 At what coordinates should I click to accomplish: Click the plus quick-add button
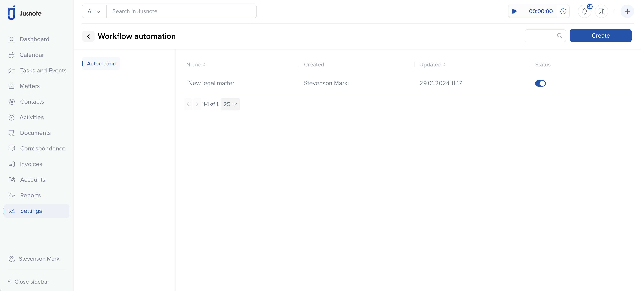627,11
